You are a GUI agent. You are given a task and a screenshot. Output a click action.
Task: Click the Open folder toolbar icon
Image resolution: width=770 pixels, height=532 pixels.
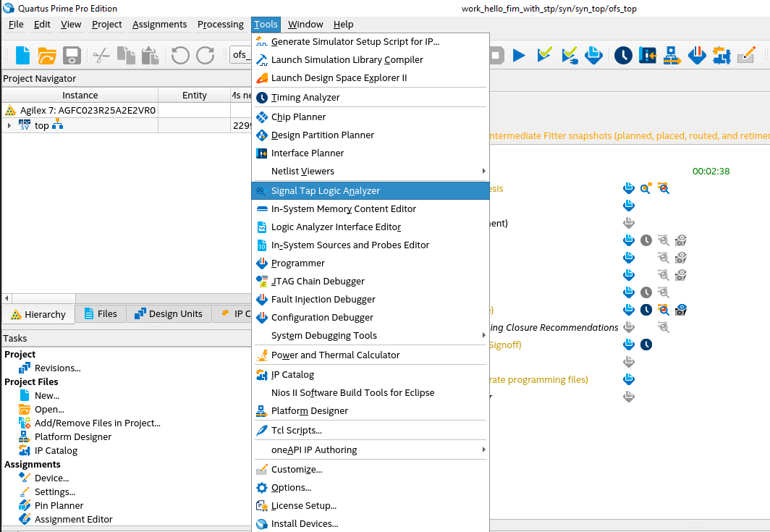47,56
